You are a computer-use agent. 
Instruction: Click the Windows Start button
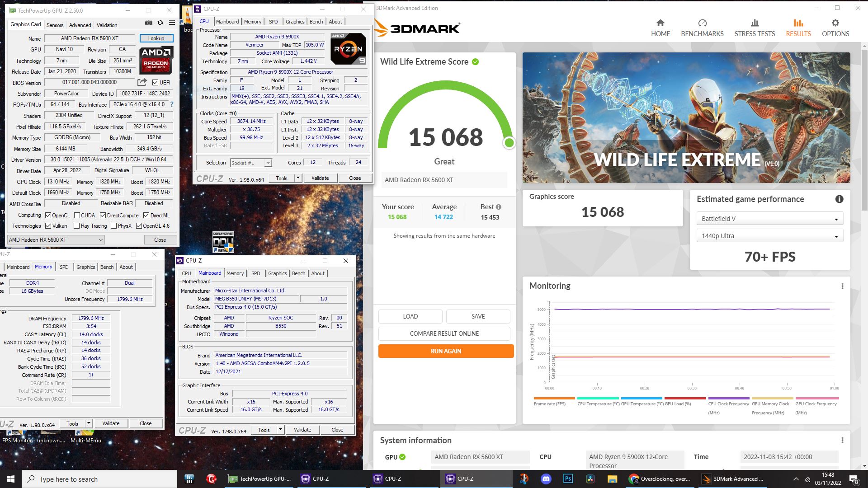(x=11, y=479)
